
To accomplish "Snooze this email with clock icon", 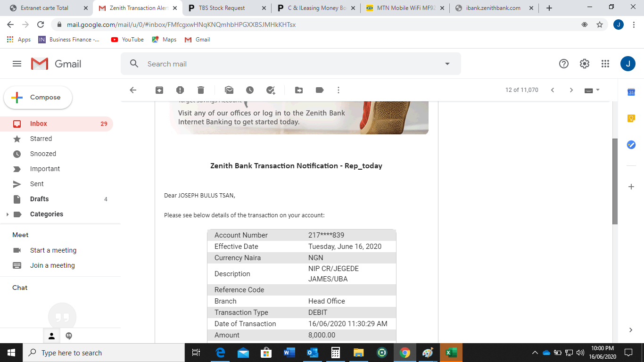I will coord(250,90).
